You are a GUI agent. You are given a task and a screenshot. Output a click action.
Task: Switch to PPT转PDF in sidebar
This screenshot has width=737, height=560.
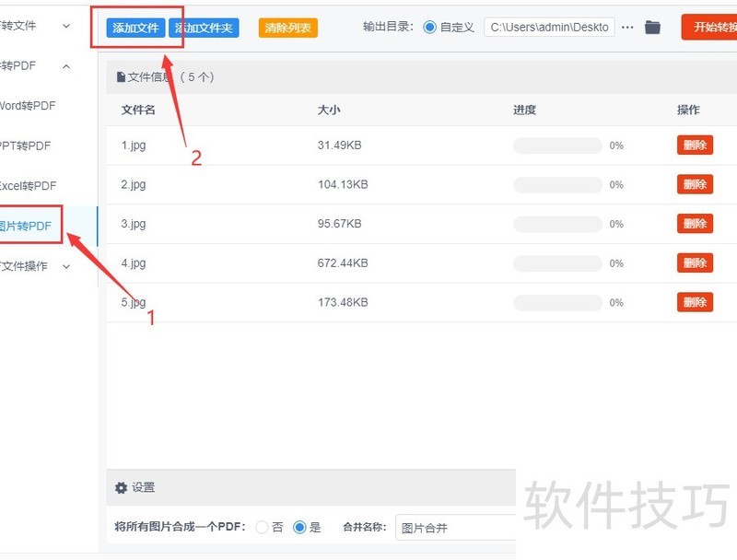click(x=26, y=146)
